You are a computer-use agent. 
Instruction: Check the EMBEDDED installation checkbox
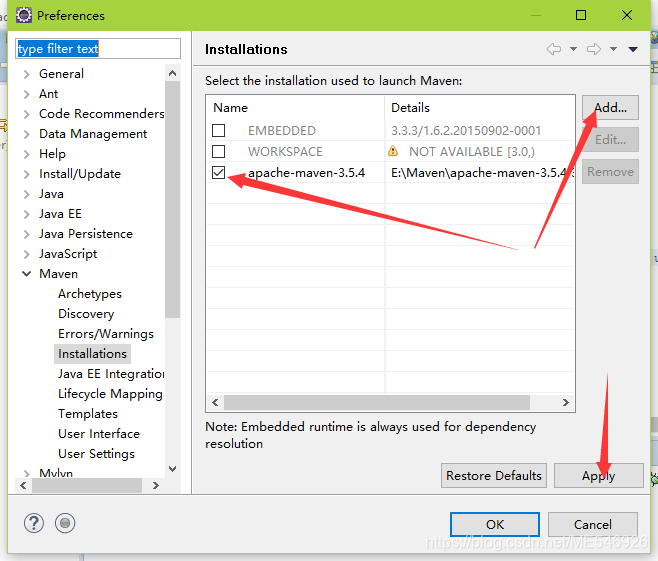point(218,130)
